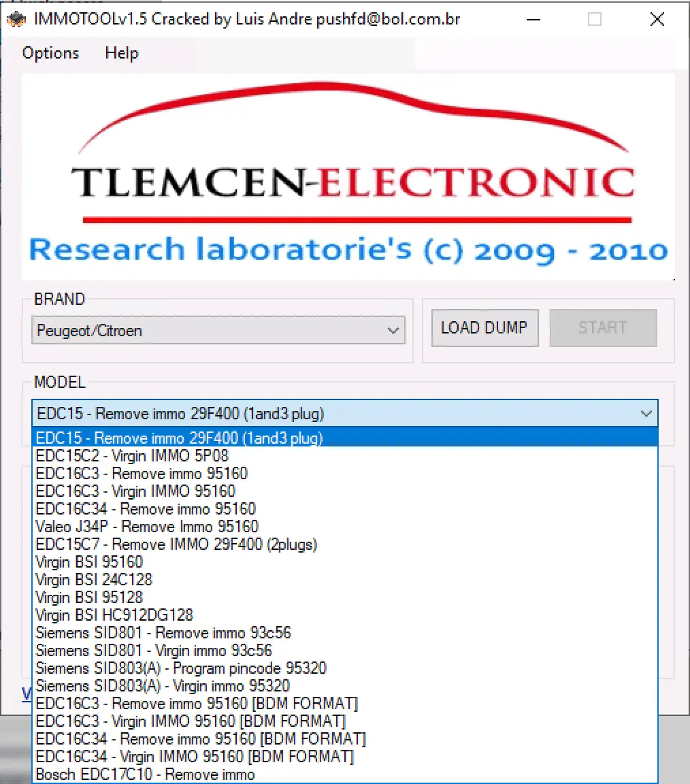Minimize the IMMOTOOL window
Image resolution: width=690 pixels, height=784 pixels.
pos(533,20)
